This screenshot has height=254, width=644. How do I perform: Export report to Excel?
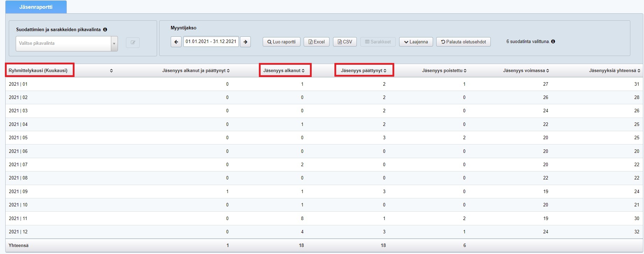tap(316, 42)
